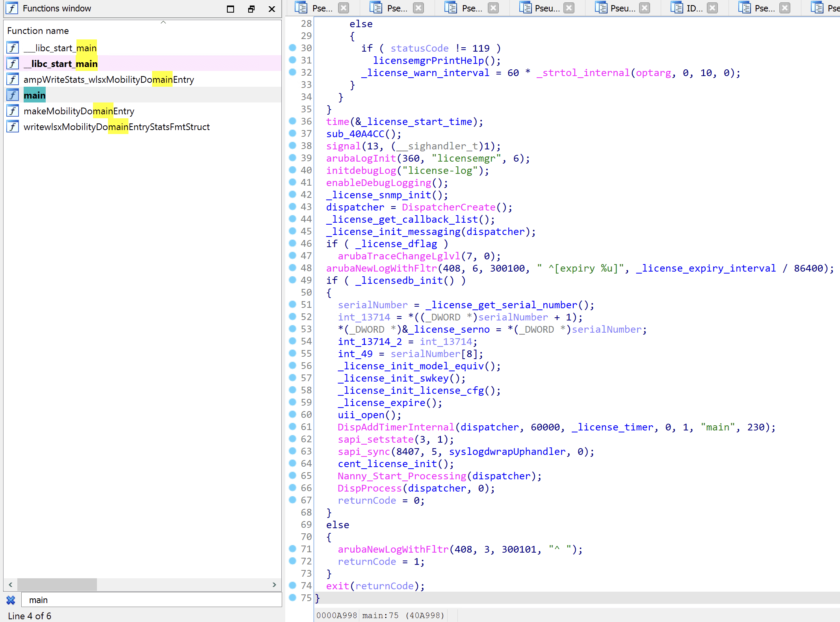Toggle breakpoint dot on line 61
840x622 pixels.
[292, 426]
